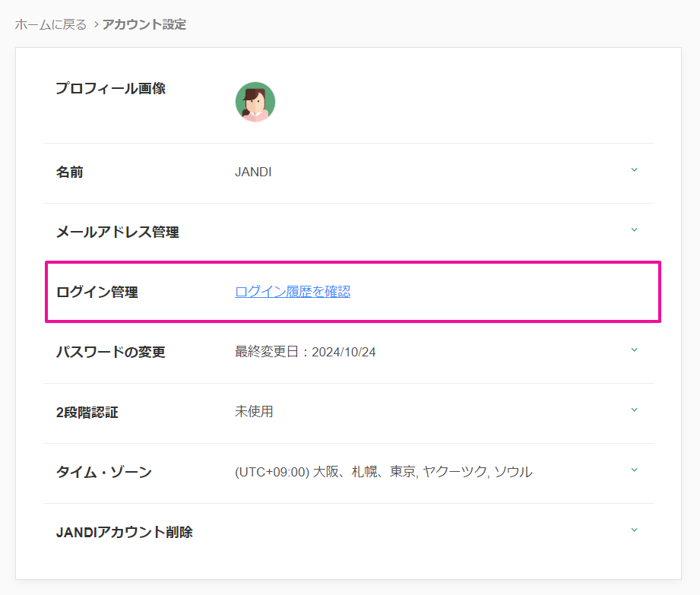
Task: Expand the 名前 row chevron
Action: click(634, 170)
